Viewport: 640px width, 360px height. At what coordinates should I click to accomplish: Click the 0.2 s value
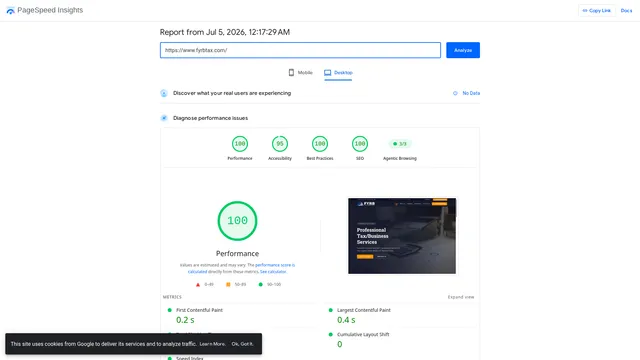click(185, 320)
